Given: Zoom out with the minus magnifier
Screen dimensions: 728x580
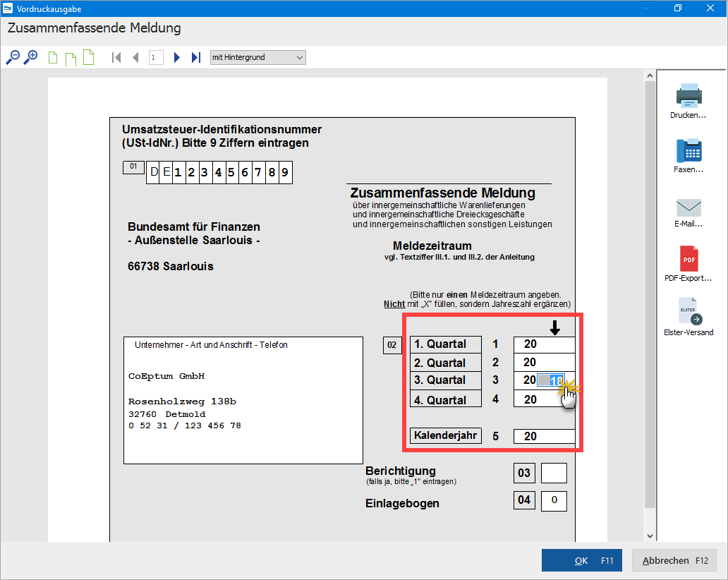Looking at the screenshot, I should (13, 58).
